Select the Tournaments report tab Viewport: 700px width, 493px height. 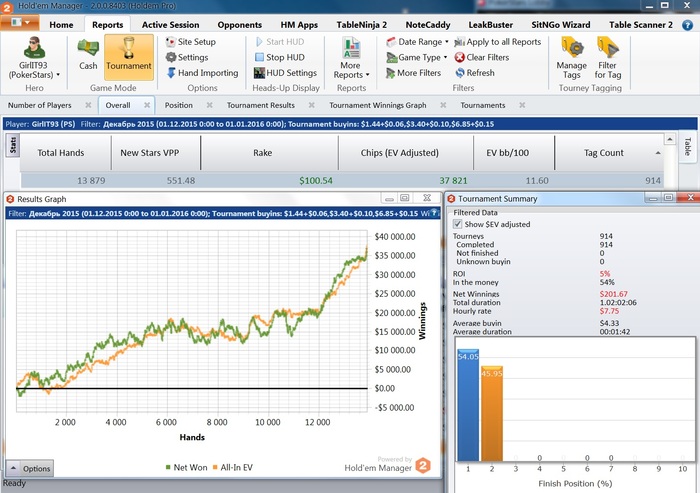(x=483, y=105)
